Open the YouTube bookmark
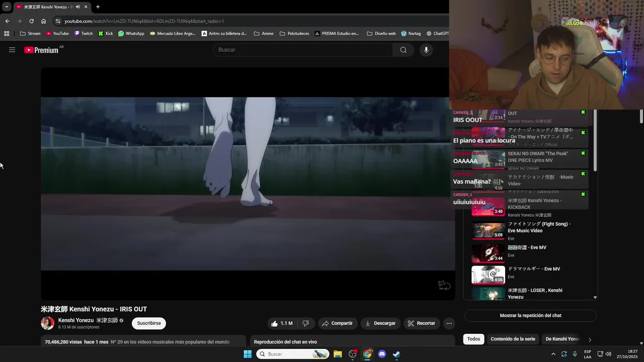Screen dimensions: 644x362 click(57, 34)
